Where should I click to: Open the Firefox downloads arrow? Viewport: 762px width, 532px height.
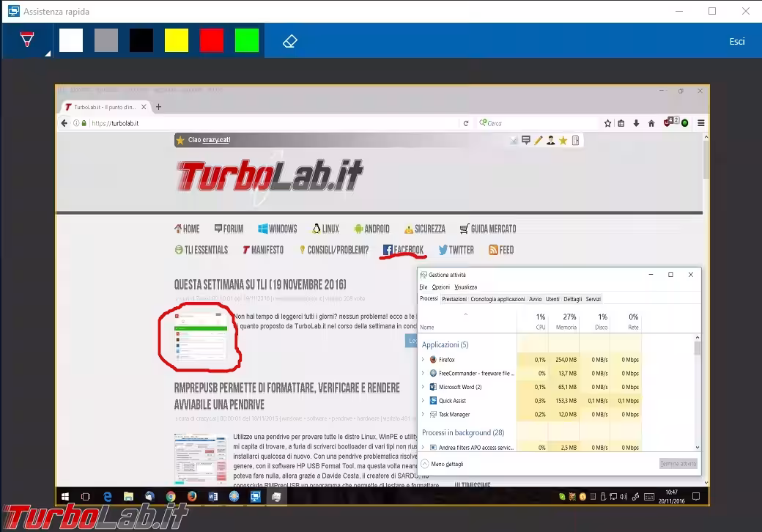coord(636,123)
